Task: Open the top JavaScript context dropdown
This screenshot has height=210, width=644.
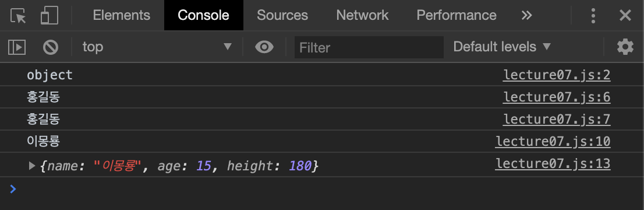Action: pyautogui.click(x=157, y=47)
